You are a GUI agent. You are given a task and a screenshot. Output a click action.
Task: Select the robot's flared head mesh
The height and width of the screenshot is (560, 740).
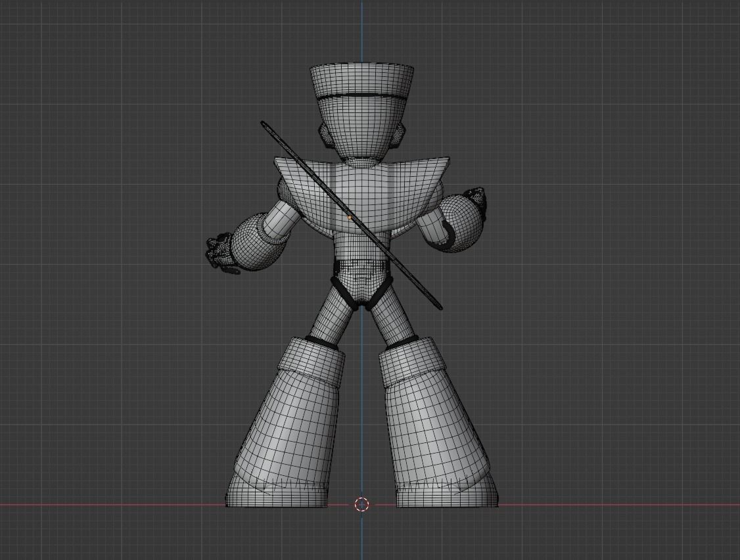(x=361, y=113)
